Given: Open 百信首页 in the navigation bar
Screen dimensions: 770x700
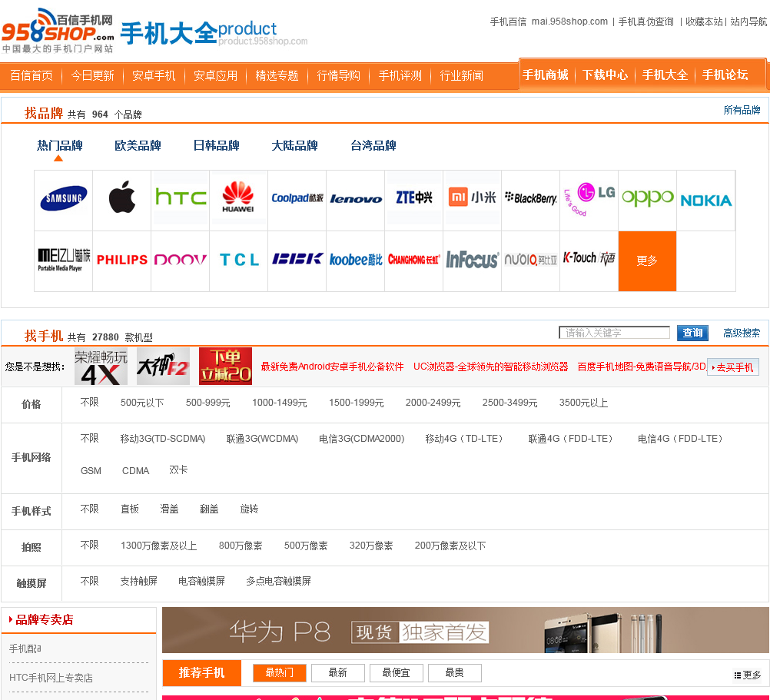Looking at the screenshot, I should point(32,75).
